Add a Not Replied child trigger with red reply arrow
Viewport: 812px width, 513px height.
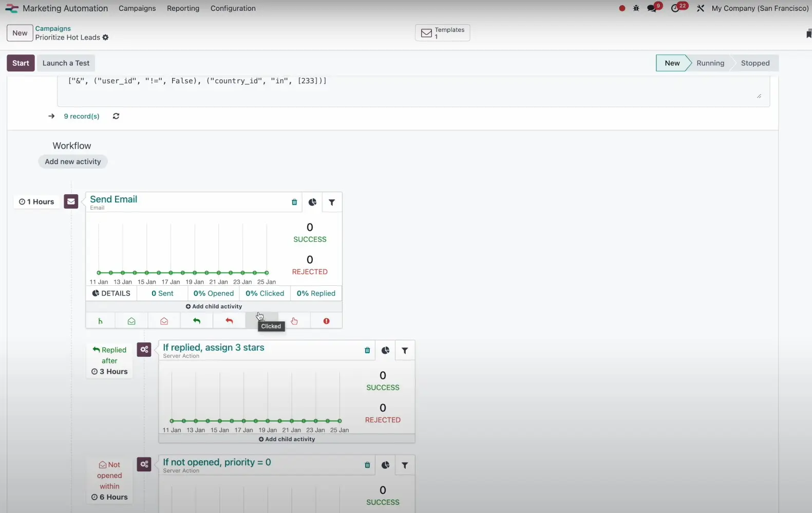point(229,321)
